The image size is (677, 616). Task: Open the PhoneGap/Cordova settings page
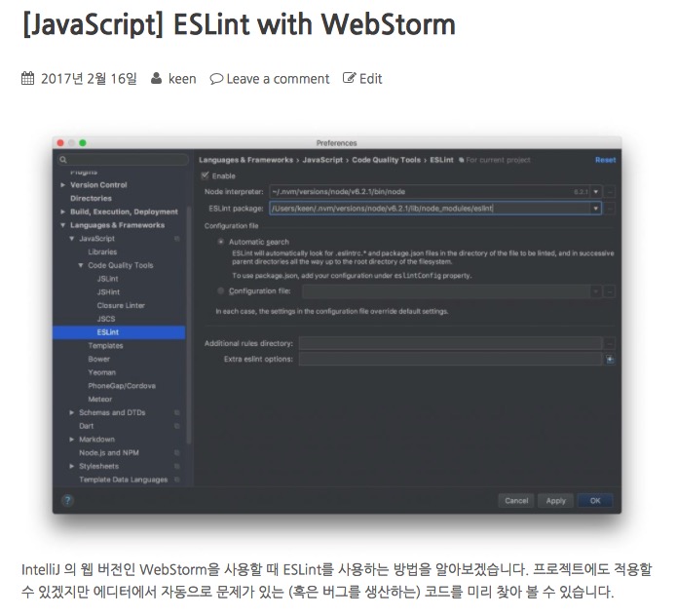point(122,386)
